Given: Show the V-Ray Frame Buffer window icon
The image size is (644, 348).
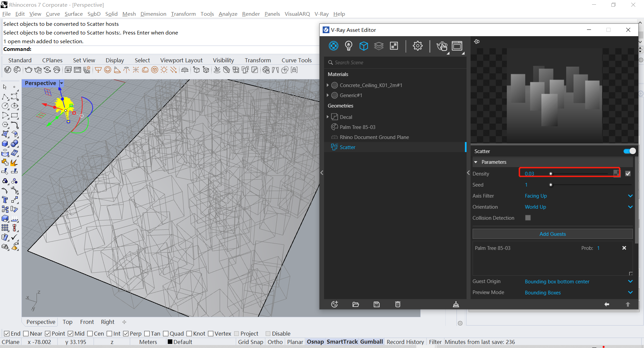Looking at the screenshot, I should click(457, 46).
